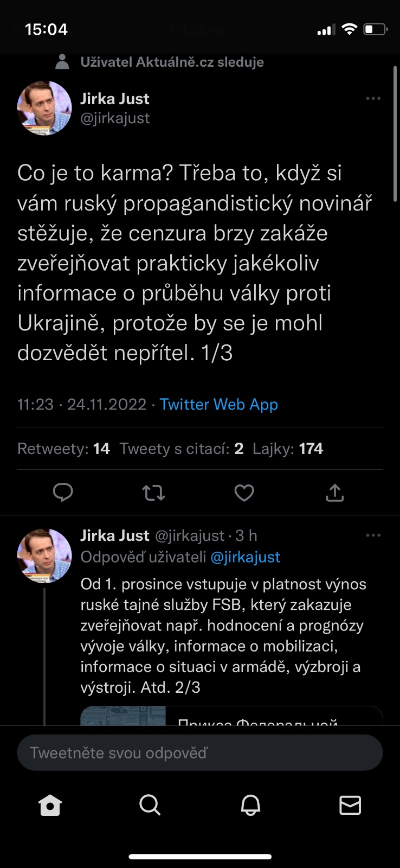View Tweety s citací quotes list

[181, 449]
